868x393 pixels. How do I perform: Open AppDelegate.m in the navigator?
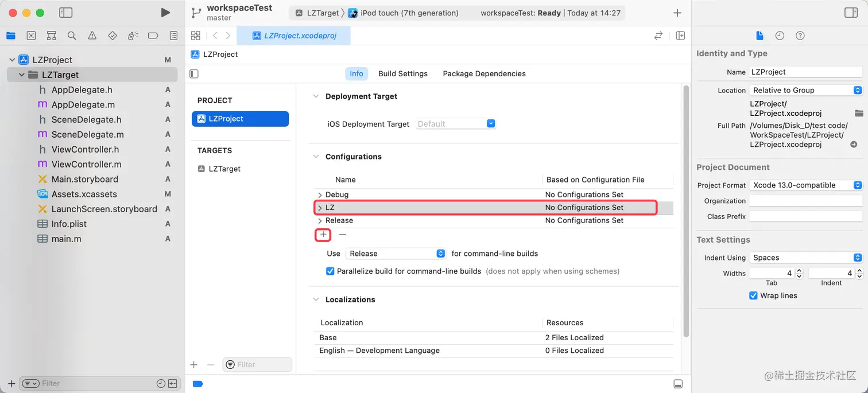coord(83,104)
